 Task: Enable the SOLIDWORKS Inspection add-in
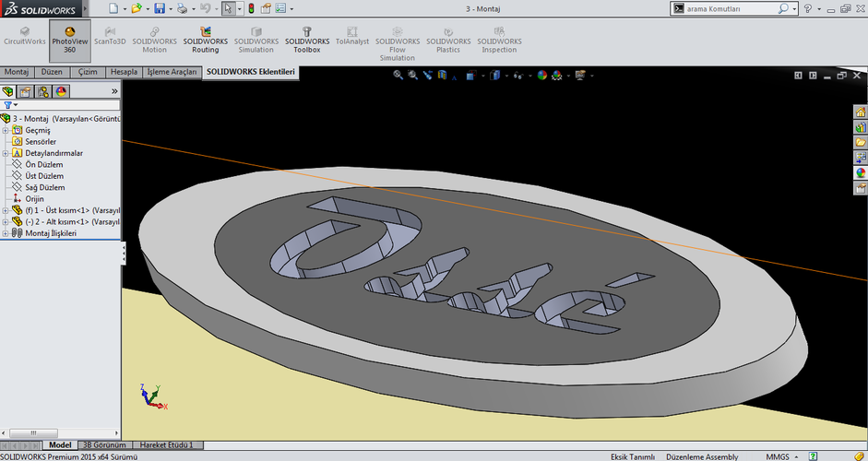499,41
